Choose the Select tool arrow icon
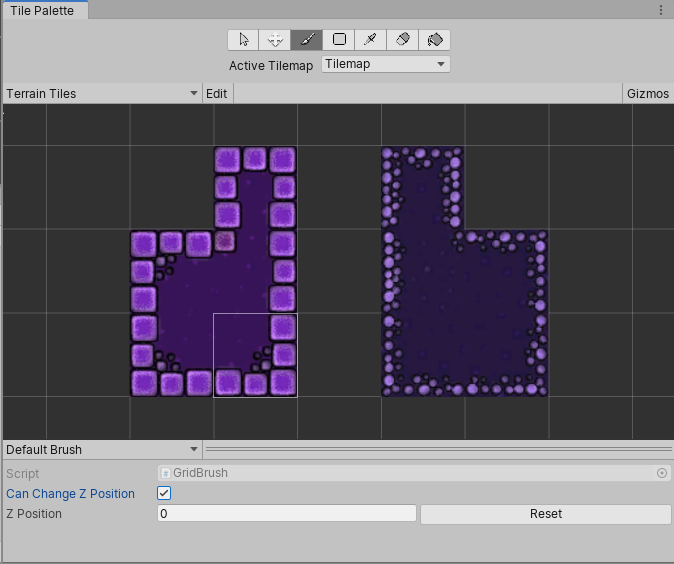Viewport: 674px width, 564px height. tap(243, 40)
